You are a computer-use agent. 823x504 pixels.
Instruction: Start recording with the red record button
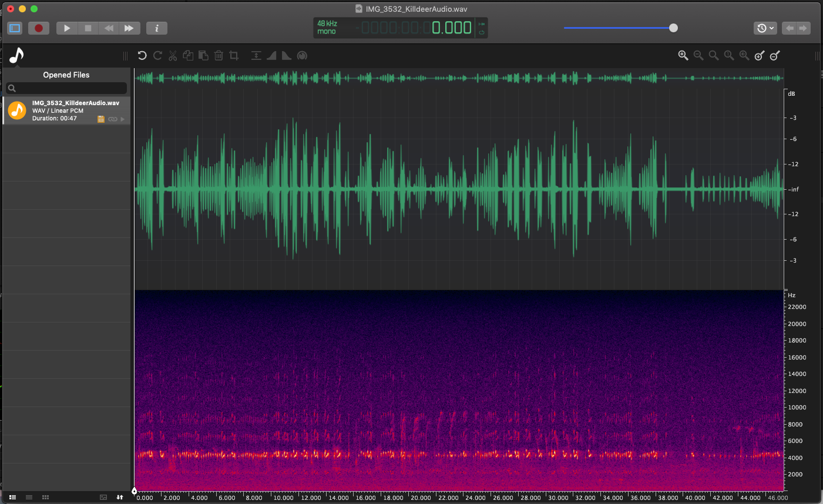[38, 28]
